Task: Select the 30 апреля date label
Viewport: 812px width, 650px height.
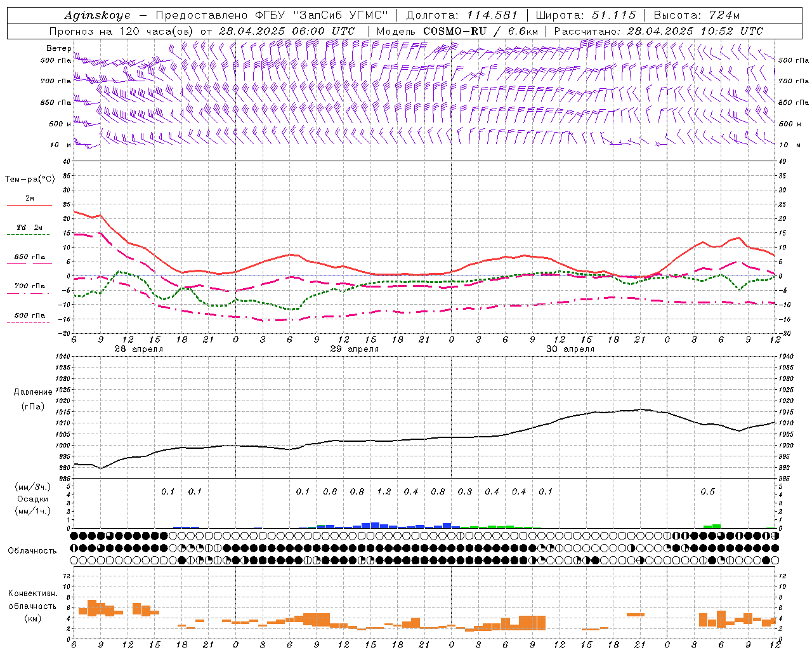Action: [570, 349]
